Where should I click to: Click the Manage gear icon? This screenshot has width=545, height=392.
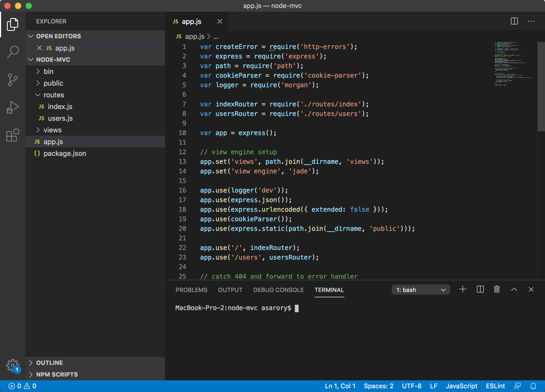pos(13,365)
